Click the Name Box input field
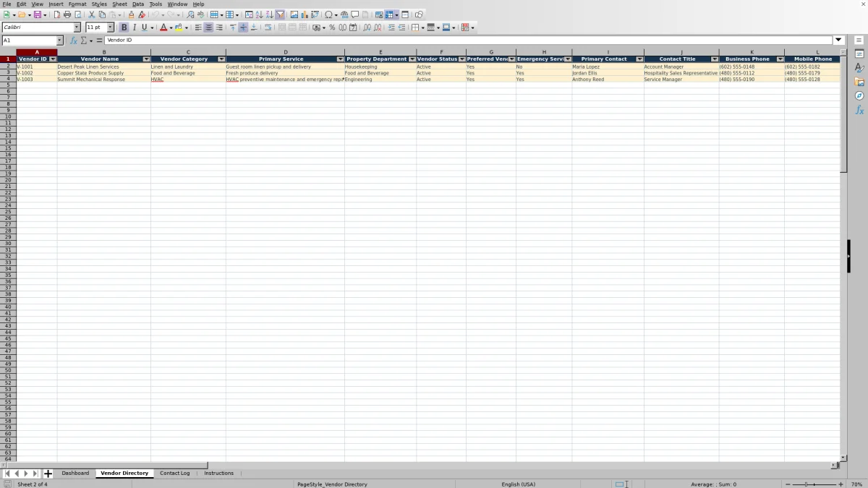 pos(29,40)
